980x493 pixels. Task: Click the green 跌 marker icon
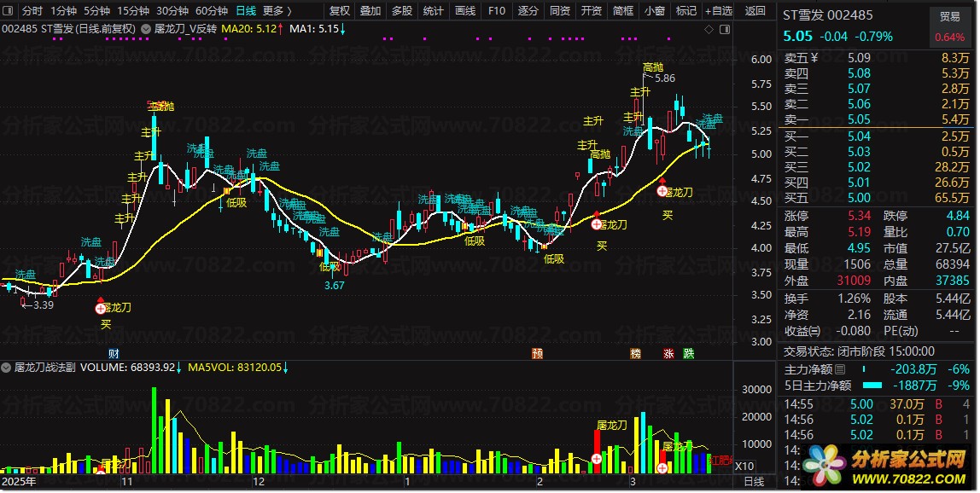[x=689, y=353]
